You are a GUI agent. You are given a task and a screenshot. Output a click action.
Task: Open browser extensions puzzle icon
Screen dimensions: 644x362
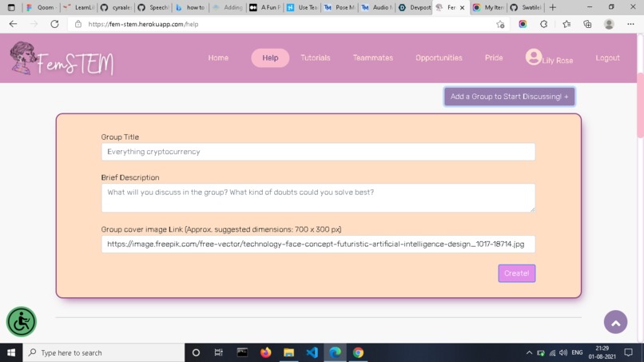tap(544, 24)
